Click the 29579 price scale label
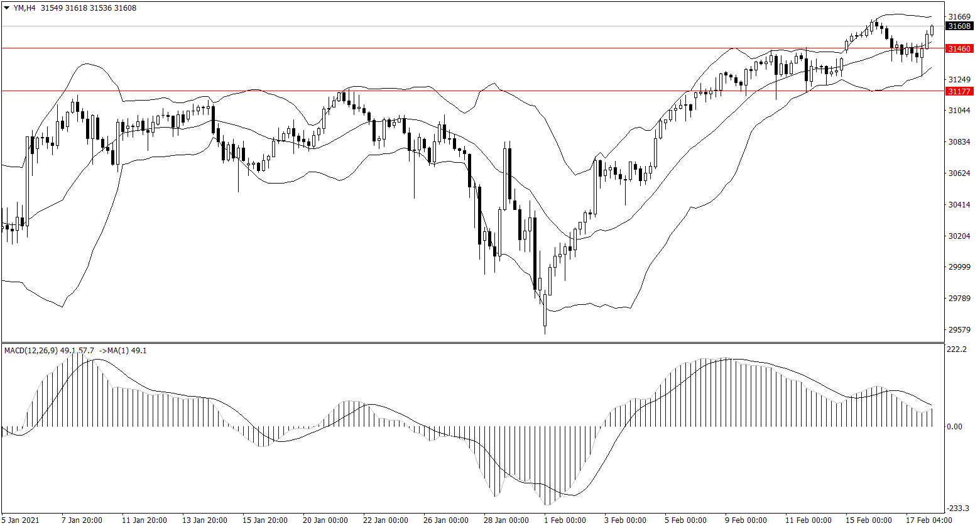Screen dimensions: 980x528 [x=959, y=330]
